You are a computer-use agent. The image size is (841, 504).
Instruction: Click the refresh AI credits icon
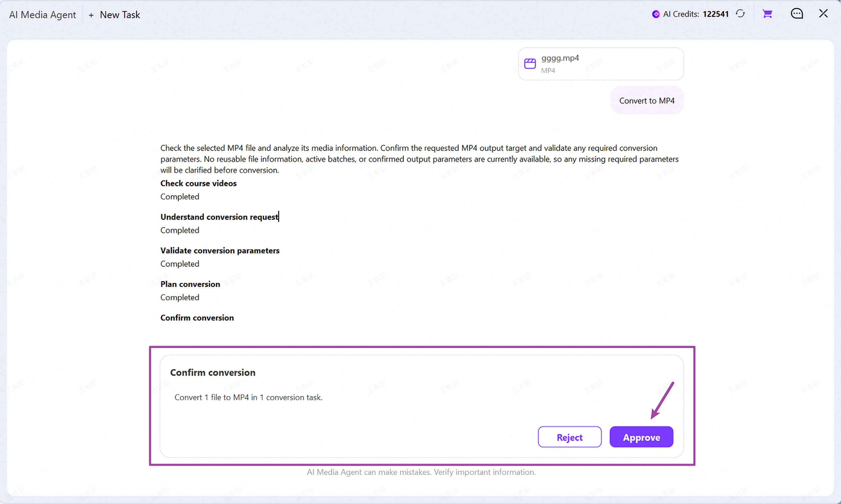coord(740,14)
